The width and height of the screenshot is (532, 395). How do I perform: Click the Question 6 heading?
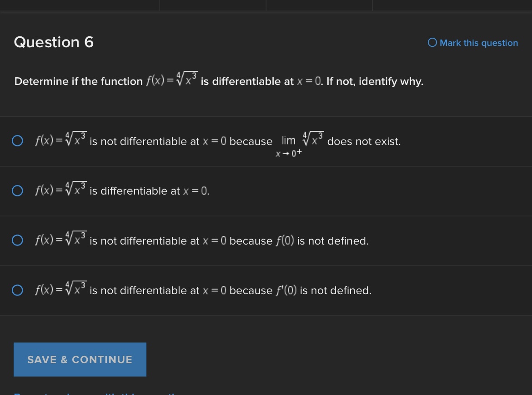53,42
